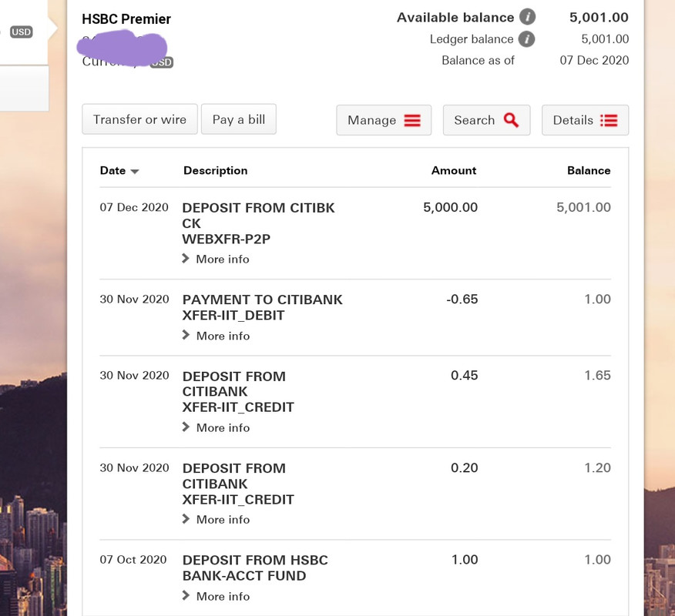The height and width of the screenshot is (616, 675).
Task: Click the DEPOSIT FROM CITIBK CK description
Action: click(258, 216)
